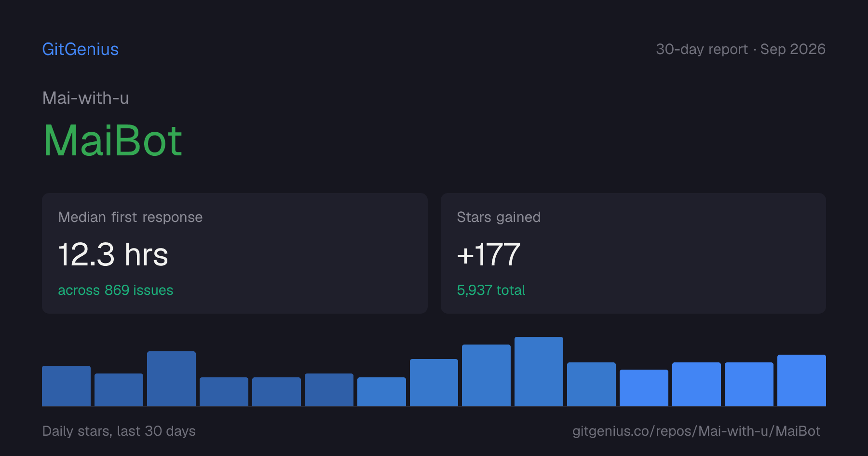Image resolution: width=868 pixels, height=456 pixels.
Task: Open the MaiBot repository title
Action: (113, 140)
